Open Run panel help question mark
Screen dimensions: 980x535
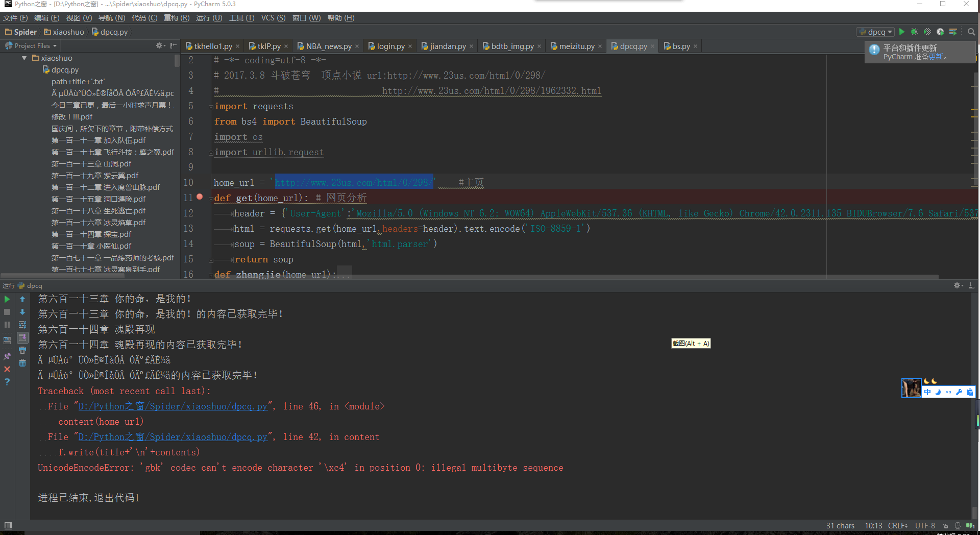[7, 381]
